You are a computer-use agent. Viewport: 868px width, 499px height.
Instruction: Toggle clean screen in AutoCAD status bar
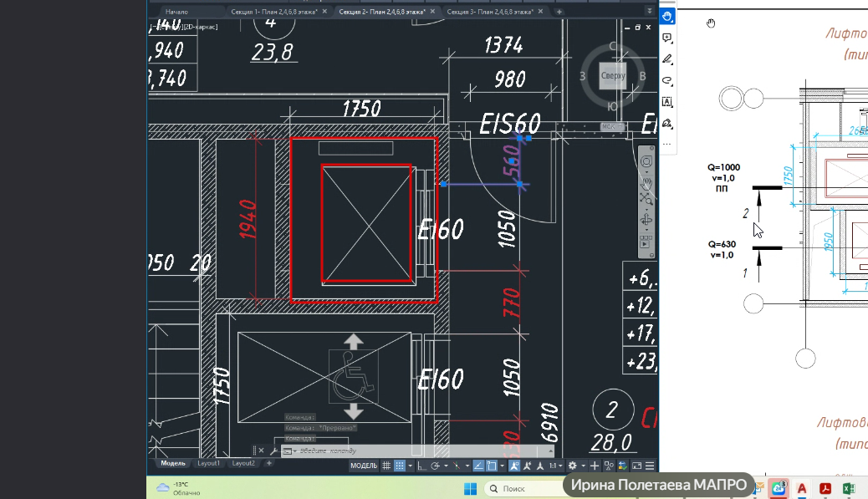tap(636, 466)
